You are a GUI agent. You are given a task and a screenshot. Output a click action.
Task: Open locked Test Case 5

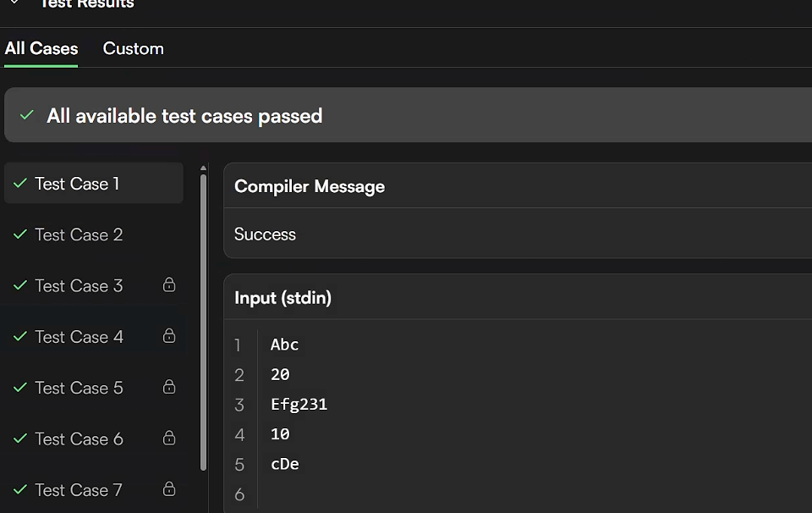tap(79, 388)
